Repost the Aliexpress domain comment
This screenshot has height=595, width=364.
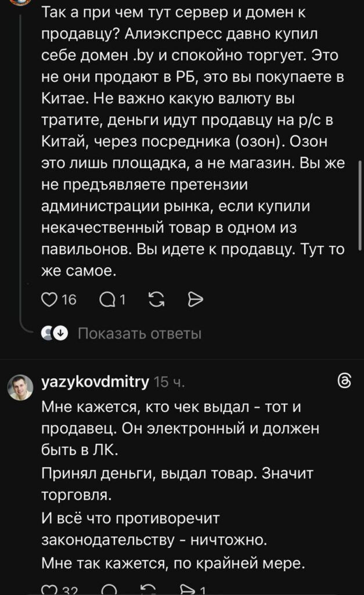coord(156,299)
